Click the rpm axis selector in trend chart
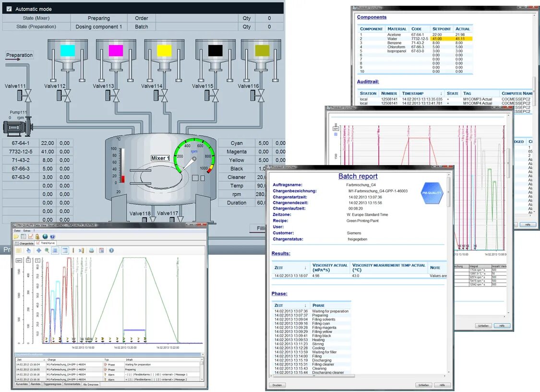 point(19,260)
